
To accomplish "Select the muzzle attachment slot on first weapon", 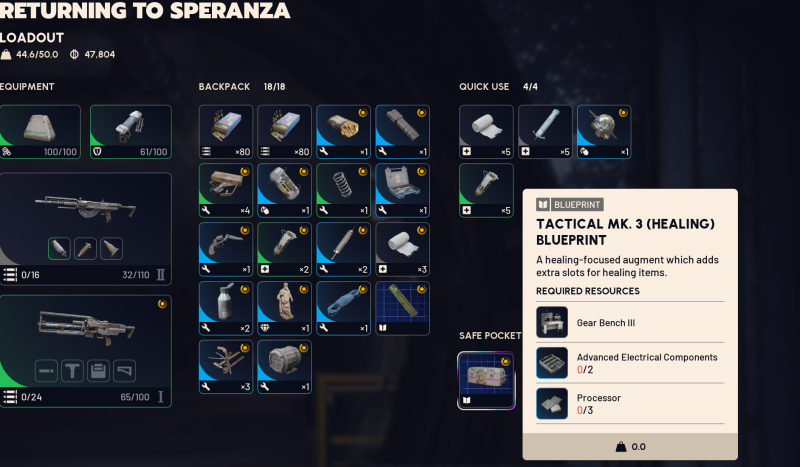I will click(59, 249).
